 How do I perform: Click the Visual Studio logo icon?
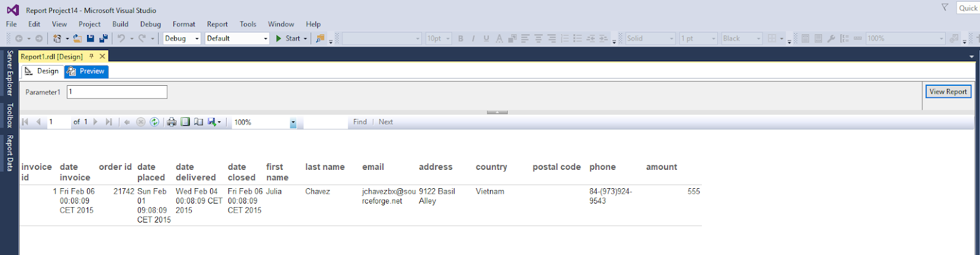tap(13, 10)
